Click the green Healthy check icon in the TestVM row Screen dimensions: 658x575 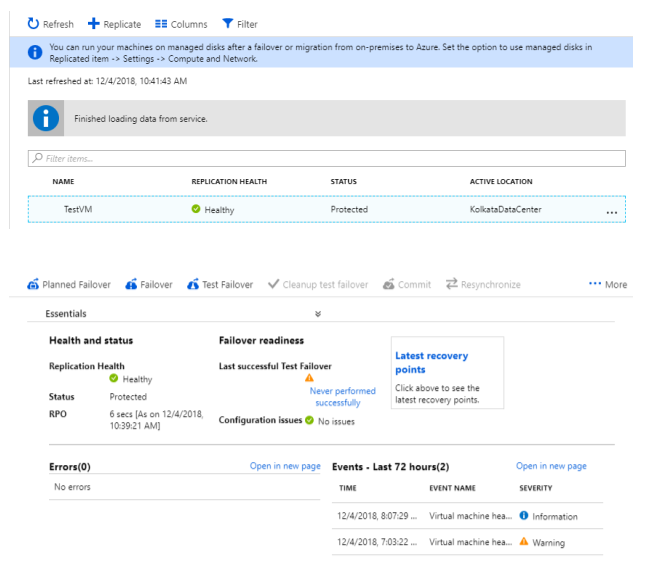pyautogui.click(x=196, y=209)
